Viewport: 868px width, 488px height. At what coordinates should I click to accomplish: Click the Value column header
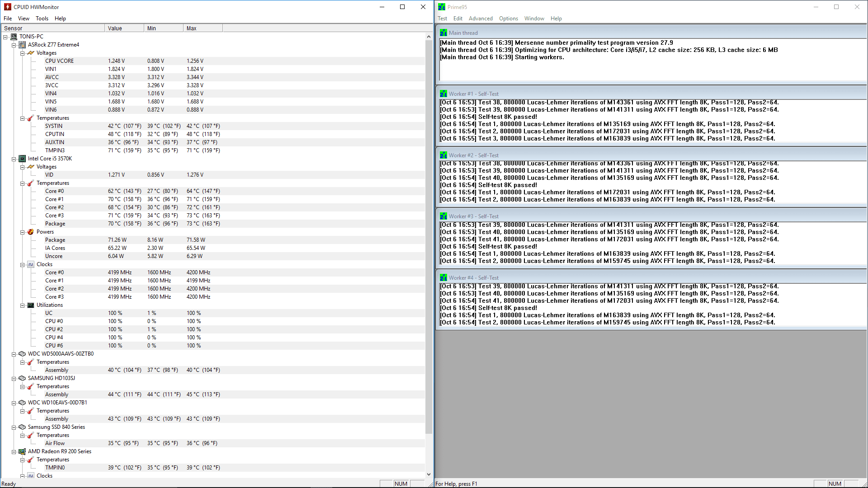(x=124, y=28)
